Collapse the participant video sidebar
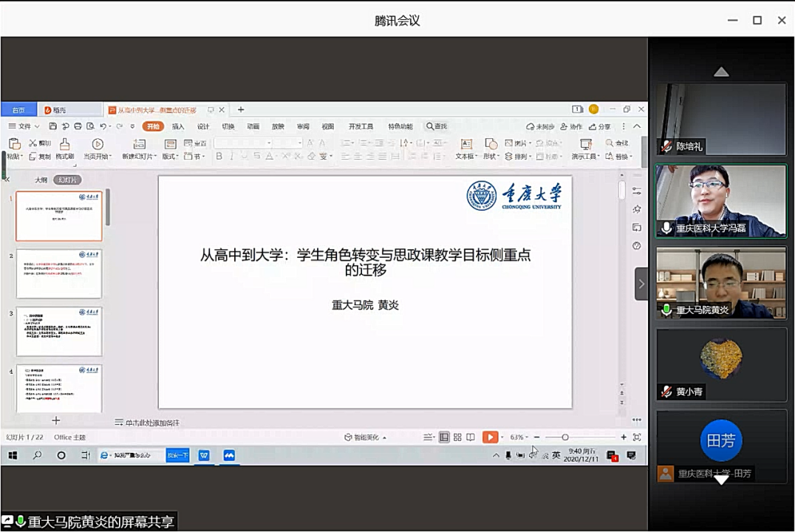Viewport: 795px width, 532px height. click(x=641, y=284)
